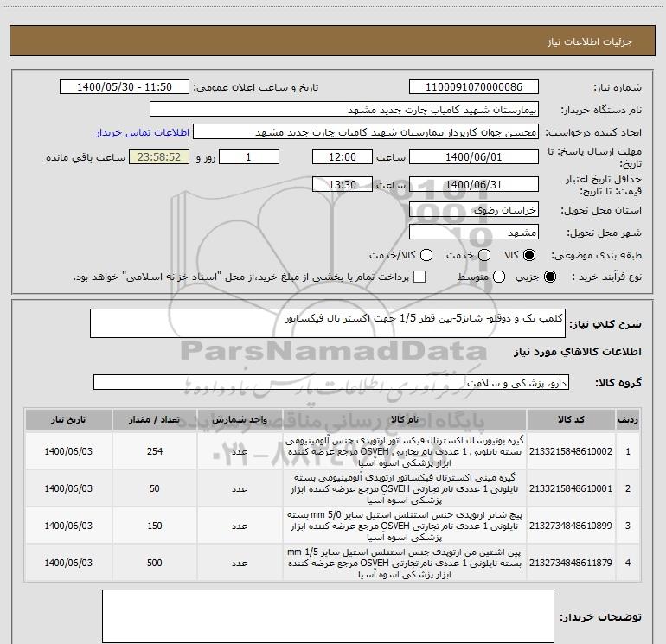This screenshot has height=644, width=666.
Task: Click the ردیف column header
Action: [628, 419]
